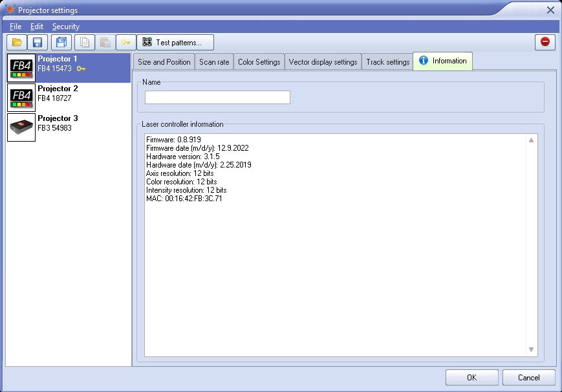This screenshot has width=562, height=392.
Task: Click the red remove icon button
Action: [x=545, y=42]
